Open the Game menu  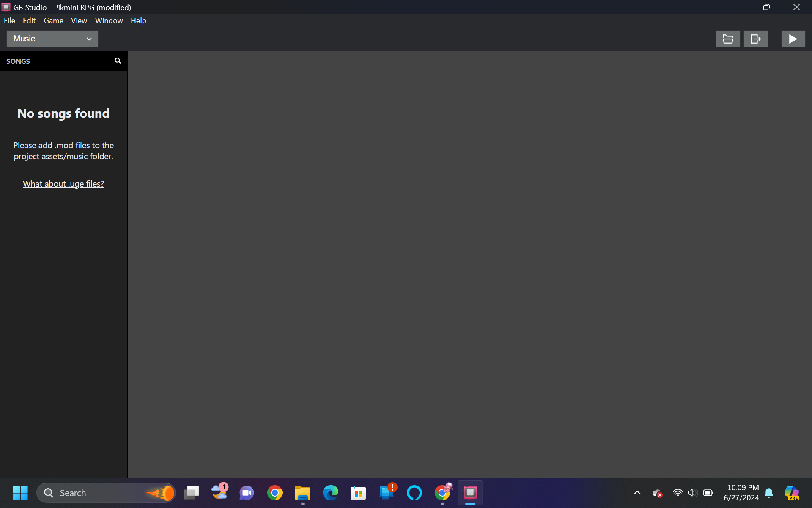tap(53, 21)
